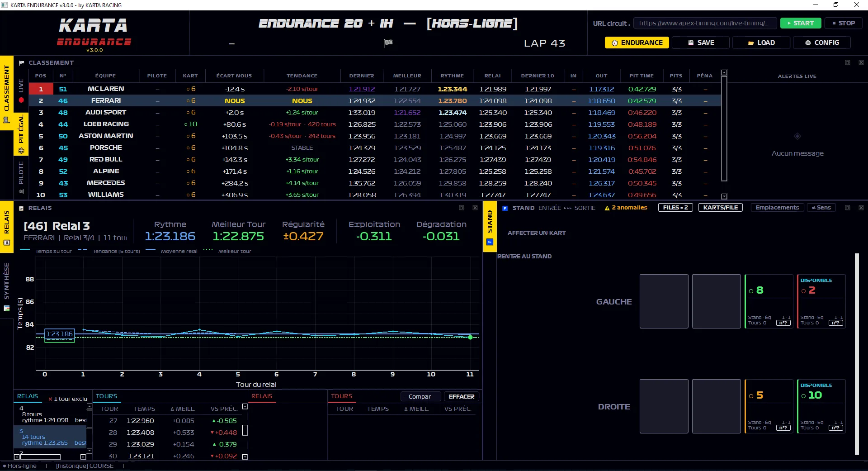Close the Stand panel

pyautogui.click(x=861, y=208)
